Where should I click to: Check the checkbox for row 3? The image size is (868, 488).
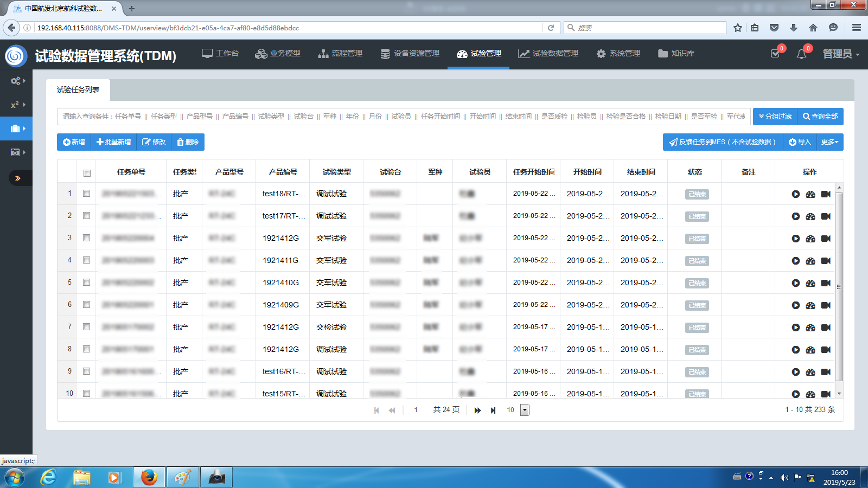click(x=86, y=237)
